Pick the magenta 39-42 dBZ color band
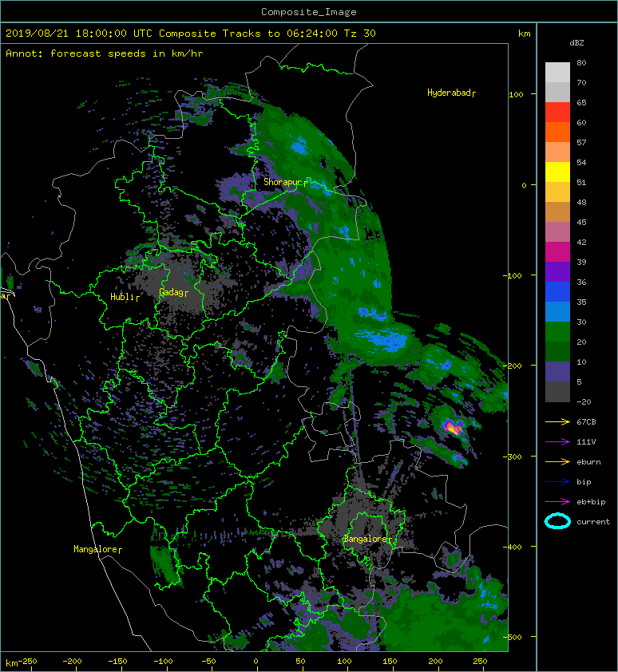 [x=557, y=251]
